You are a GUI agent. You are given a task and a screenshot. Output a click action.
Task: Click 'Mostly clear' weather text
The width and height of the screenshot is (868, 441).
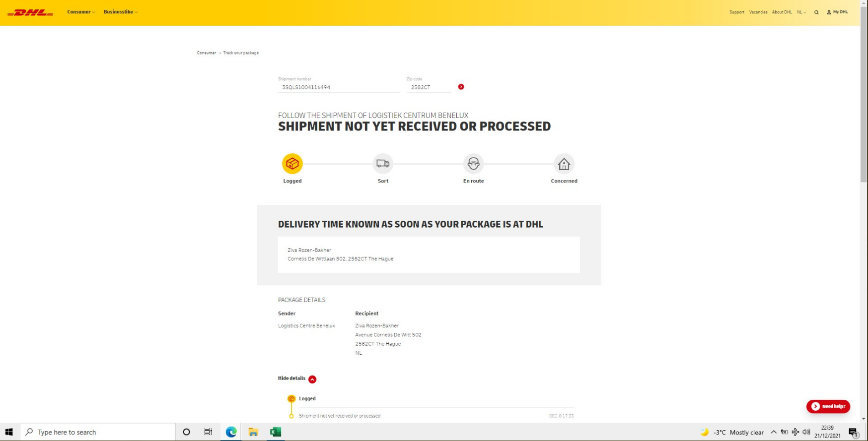click(747, 433)
